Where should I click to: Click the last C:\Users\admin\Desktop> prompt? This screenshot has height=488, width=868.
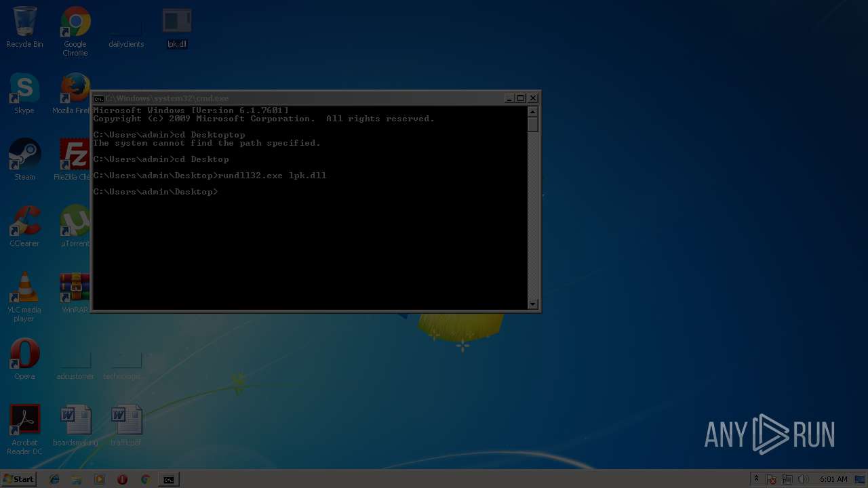[x=155, y=192]
